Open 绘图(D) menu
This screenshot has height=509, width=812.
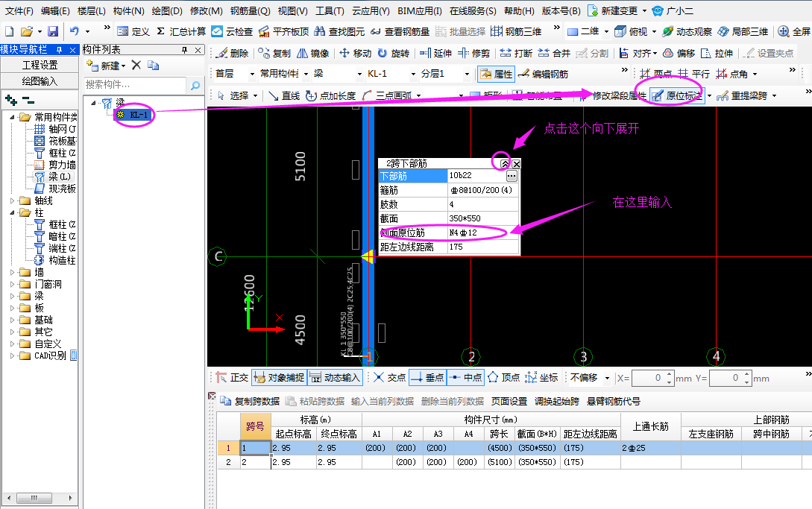(x=167, y=11)
